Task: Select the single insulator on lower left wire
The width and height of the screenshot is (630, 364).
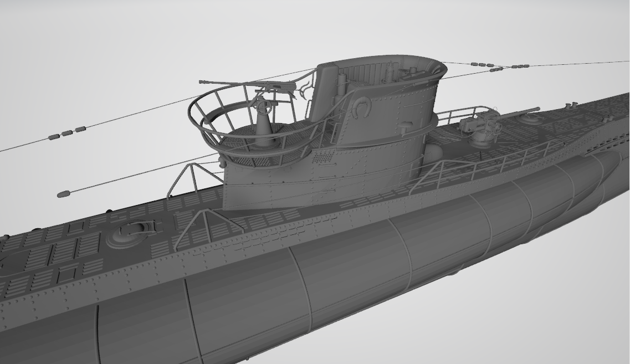Action: 64,194
